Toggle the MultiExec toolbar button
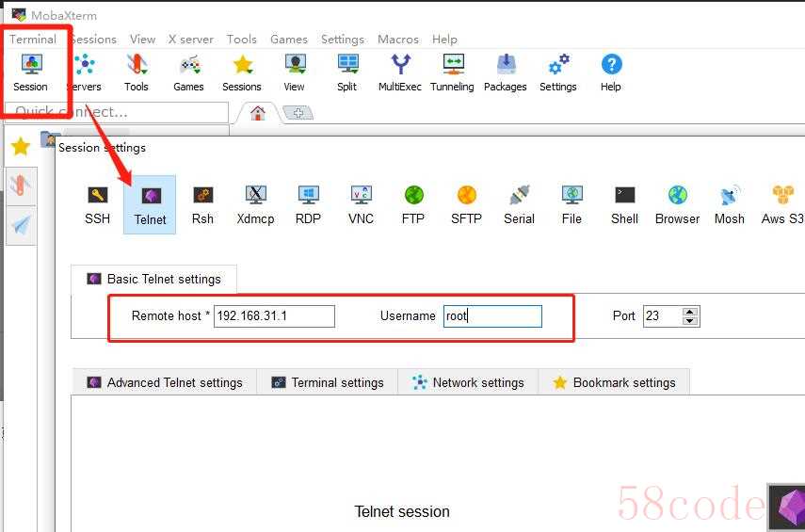The height and width of the screenshot is (532, 805). click(x=400, y=73)
